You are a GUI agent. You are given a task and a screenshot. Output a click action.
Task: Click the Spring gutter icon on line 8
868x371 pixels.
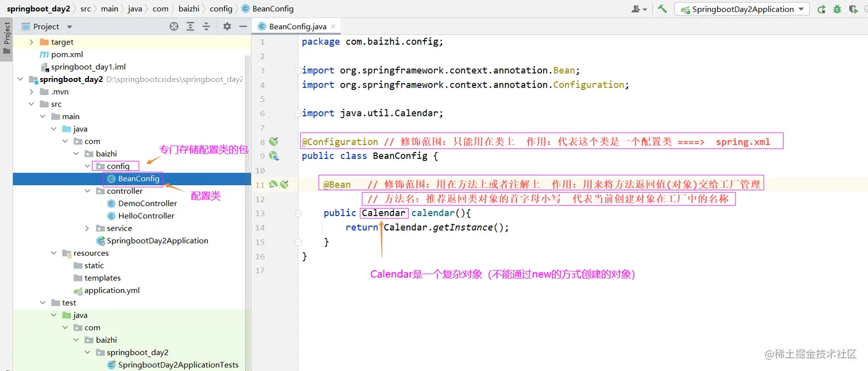274,141
